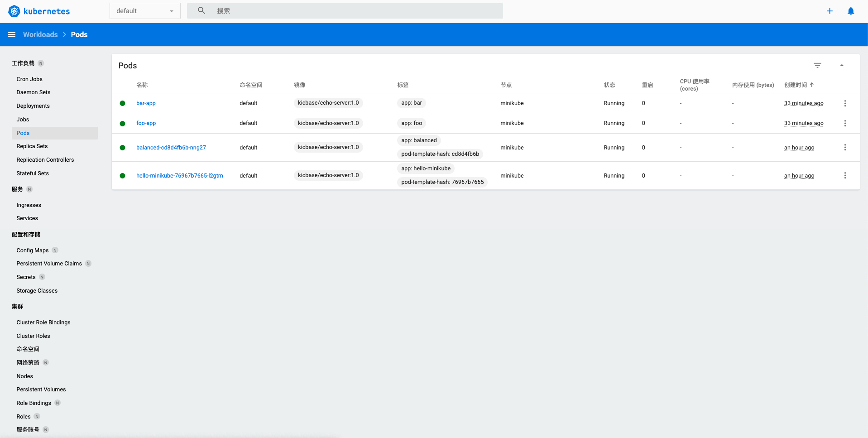Click the 配置和存储 section header
This screenshot has height=438, width=868.
pos(26,235)
